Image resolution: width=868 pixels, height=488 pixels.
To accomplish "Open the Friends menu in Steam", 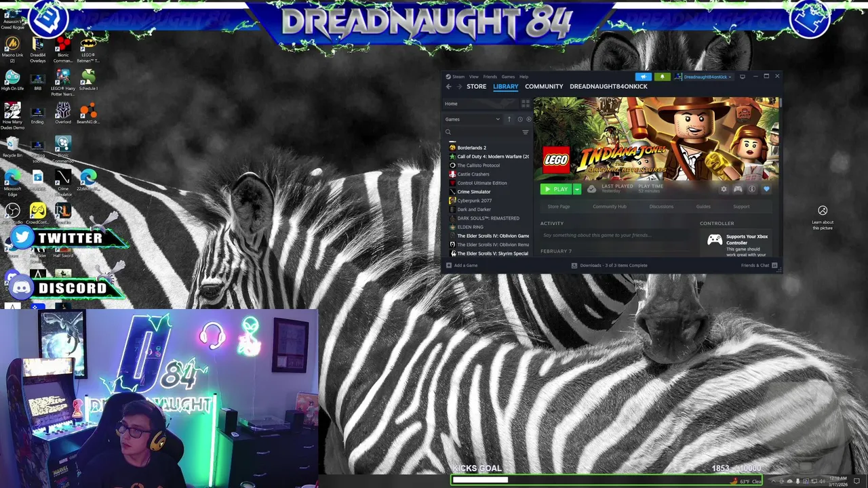I will coord(490,77).
